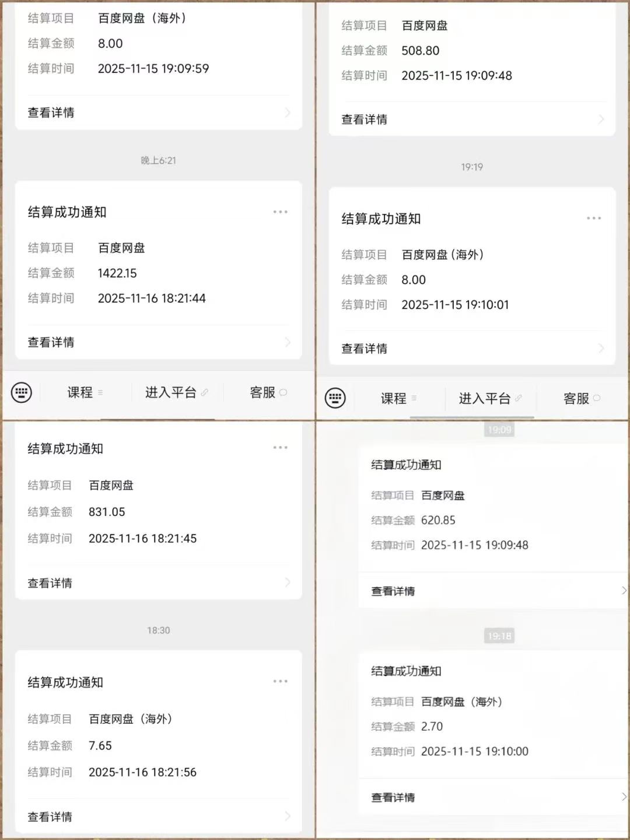
Task: Tap 百度网盘(海外) project name on the 2.70 card
Action: tap(462, 702)
